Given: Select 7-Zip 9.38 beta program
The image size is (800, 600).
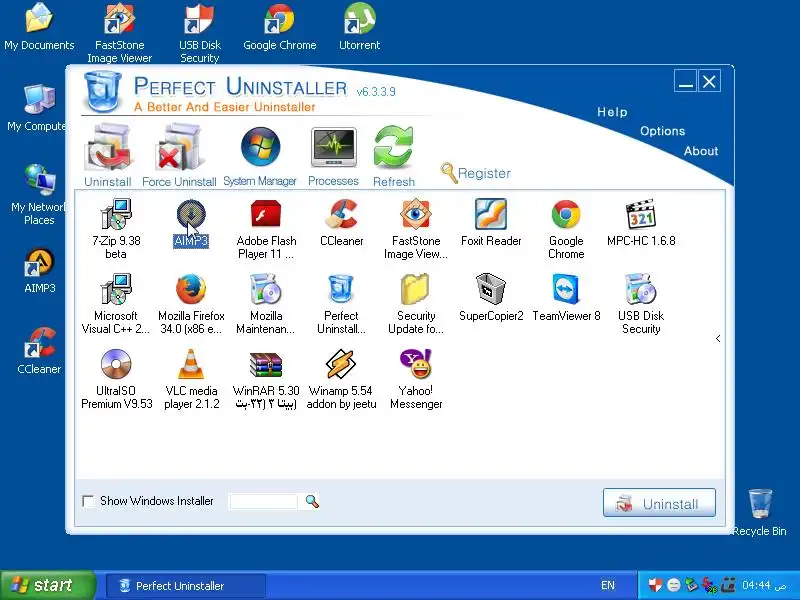Looking at the screenshot, I should pyautogui.click(x=116, y=229).
